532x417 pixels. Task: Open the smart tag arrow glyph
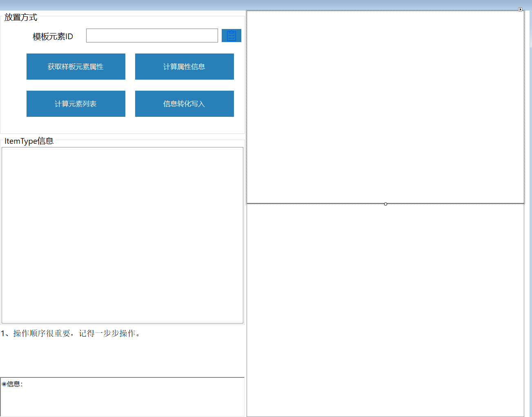tap(520, 9)
